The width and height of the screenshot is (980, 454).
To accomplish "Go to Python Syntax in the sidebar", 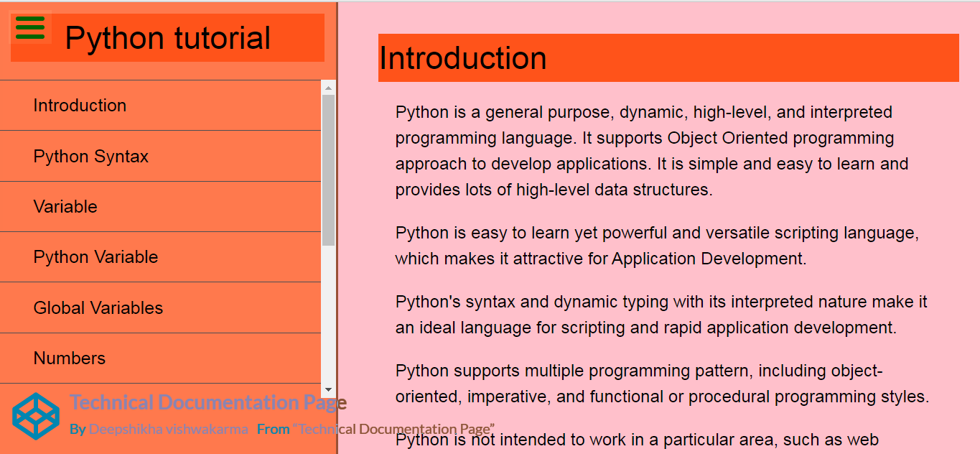I will tap(90, 157).
